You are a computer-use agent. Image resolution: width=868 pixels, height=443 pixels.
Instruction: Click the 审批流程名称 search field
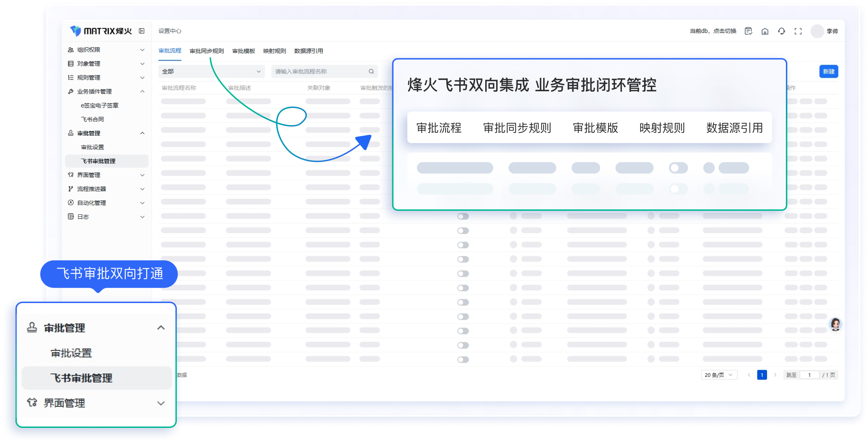pyautogui.click(x=325, y=72)
